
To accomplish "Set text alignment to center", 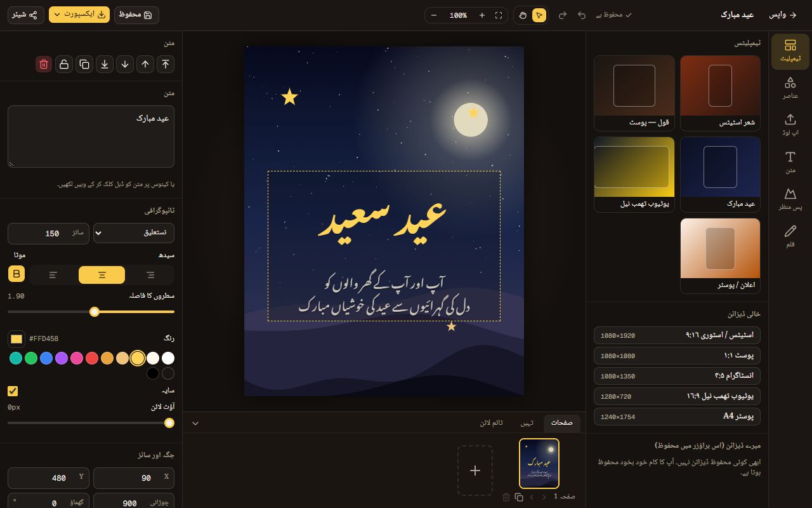I will 102,275.
